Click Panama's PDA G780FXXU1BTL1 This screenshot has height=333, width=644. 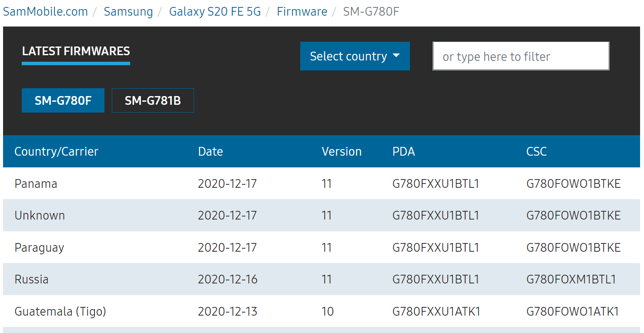coord(436,183)
